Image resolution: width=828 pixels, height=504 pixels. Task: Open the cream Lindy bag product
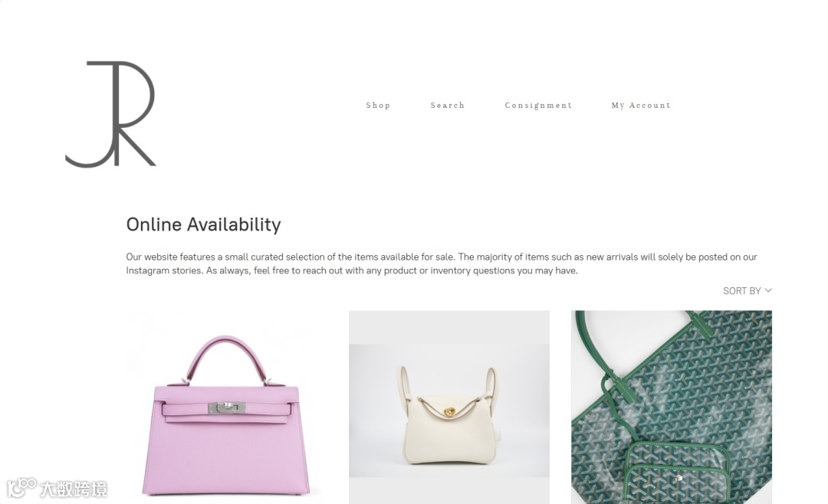(449, 407)
